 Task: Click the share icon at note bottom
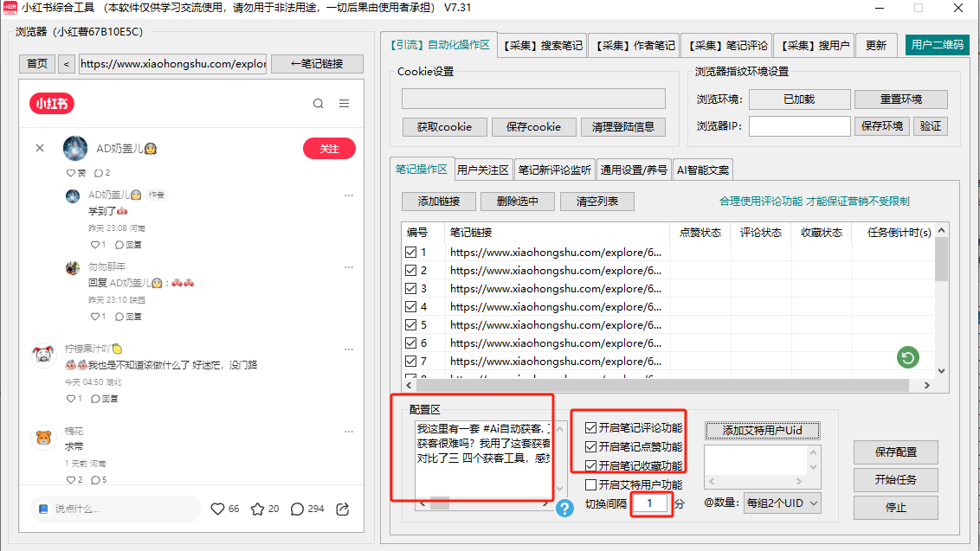point(342,509)
